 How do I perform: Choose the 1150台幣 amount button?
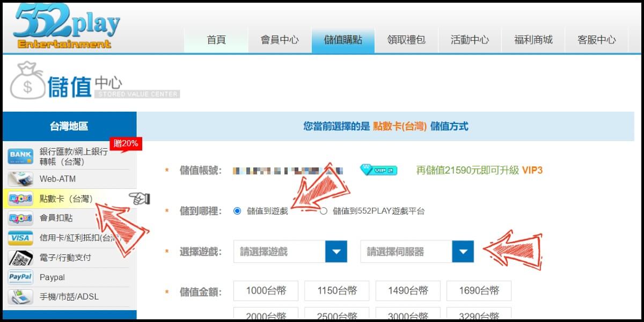pos(337,291)
